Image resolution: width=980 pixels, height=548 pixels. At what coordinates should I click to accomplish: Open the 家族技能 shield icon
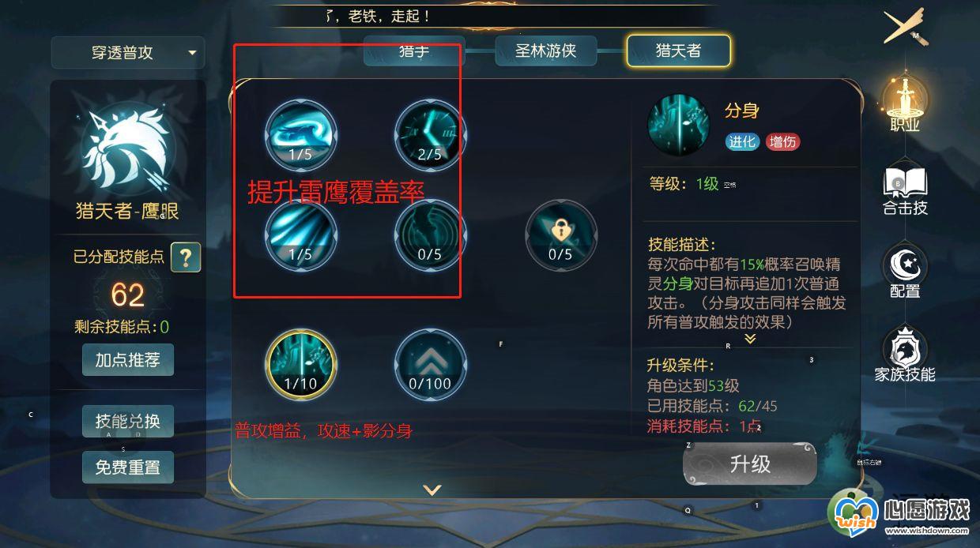905,355
